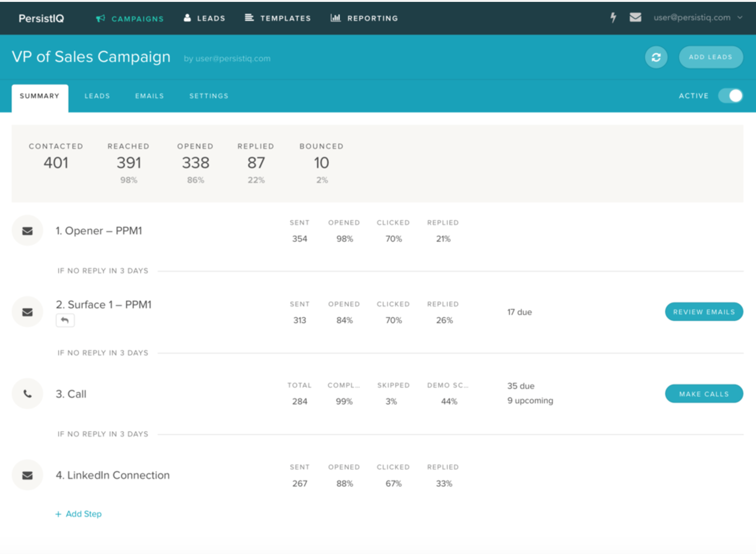Toggle the campaign Active switch

730,96
